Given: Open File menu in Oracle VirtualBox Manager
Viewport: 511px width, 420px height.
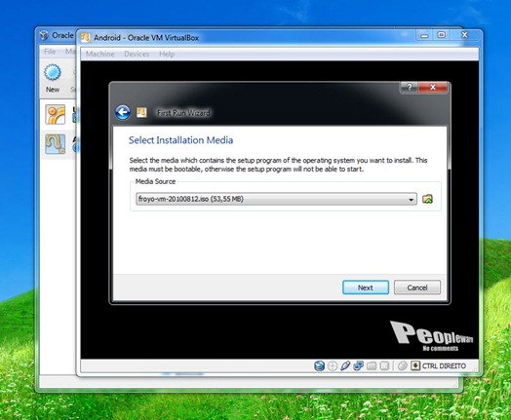Looking at the screenshot, I should [x=50, y=52].
